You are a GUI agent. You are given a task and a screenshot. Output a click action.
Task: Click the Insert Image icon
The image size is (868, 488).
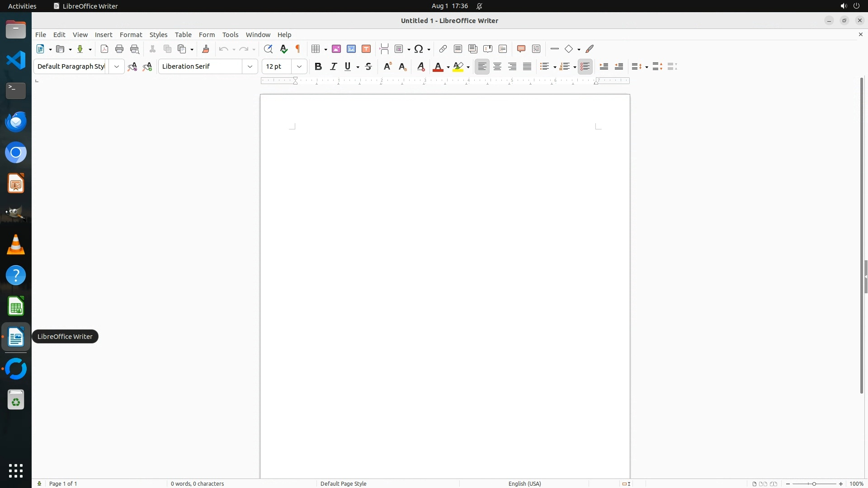[336, 49]
